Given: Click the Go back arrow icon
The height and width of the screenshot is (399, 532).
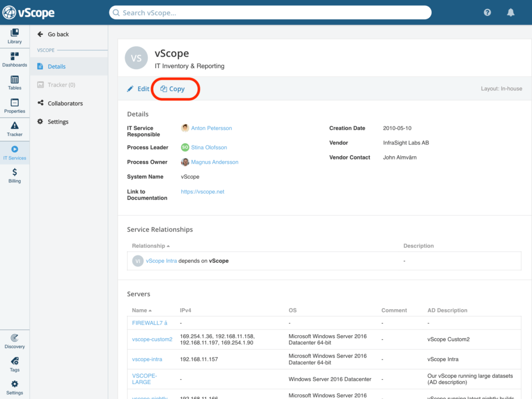Looking at the screenshot, I should (x=41, y=34).
